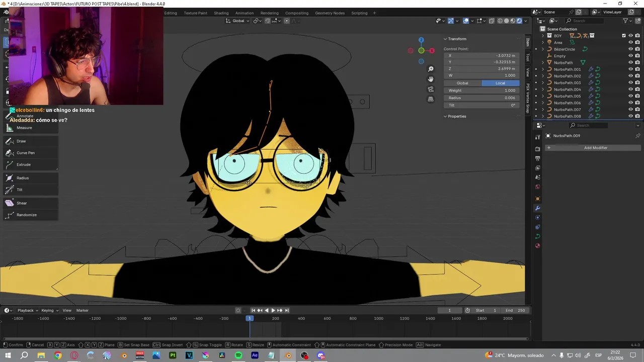Viewport: 644px width, 362px height.
Task: Open the Material properties tab icon
Action: pyautogui.click(x=537, y=246)
